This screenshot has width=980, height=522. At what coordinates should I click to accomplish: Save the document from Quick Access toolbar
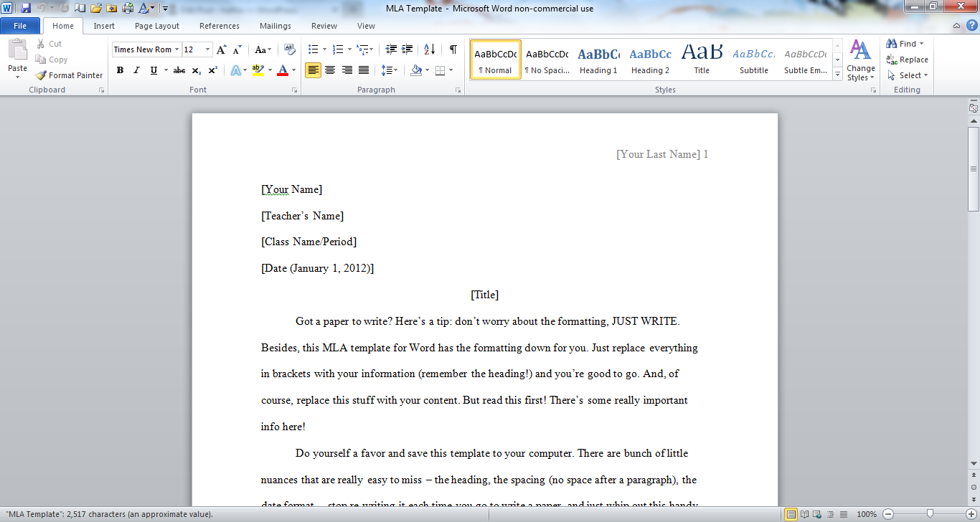(x=26, y=9)
